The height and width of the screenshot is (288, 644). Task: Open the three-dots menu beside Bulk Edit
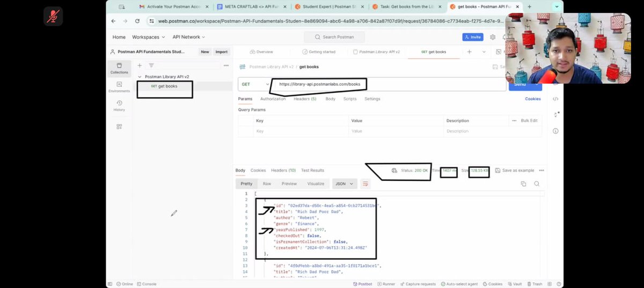tap(514, 121)
